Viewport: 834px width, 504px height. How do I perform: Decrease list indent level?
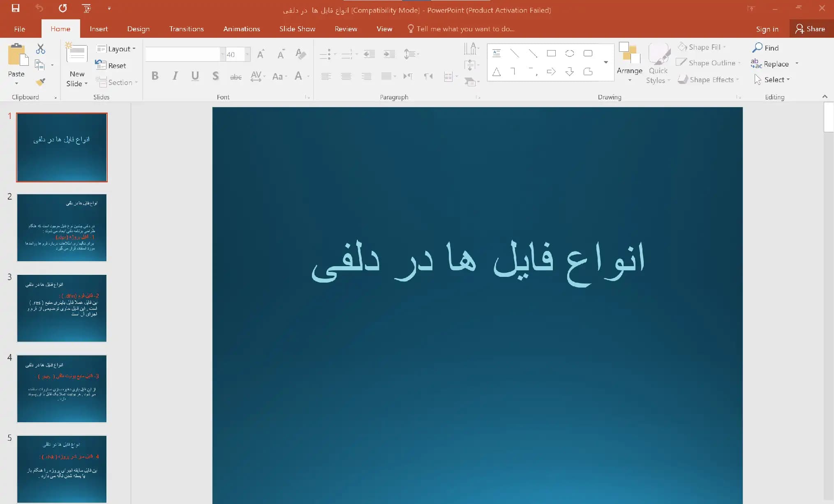coord(369,54)
